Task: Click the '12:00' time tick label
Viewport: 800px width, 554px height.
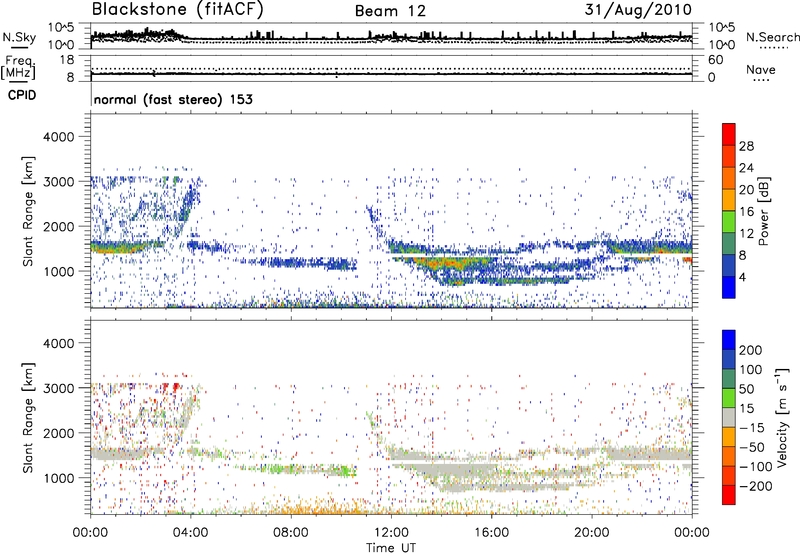Action: point(391,533)
